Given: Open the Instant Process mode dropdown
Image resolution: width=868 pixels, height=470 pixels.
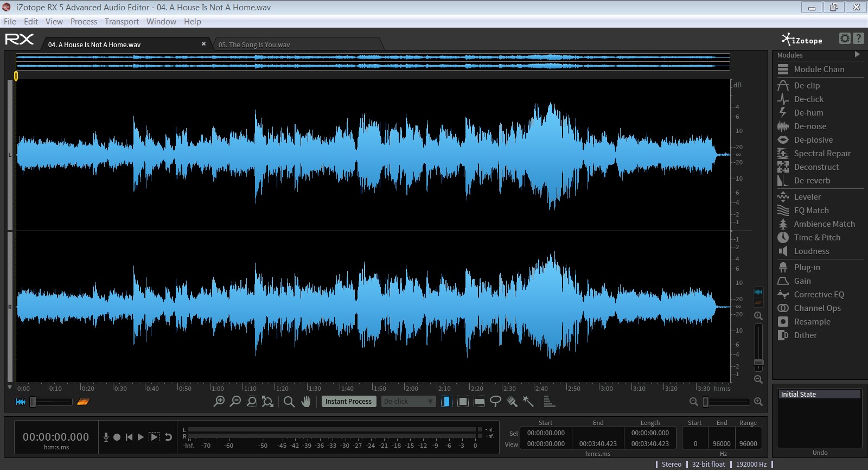Looking at the screenshot, I should point(409,402).
